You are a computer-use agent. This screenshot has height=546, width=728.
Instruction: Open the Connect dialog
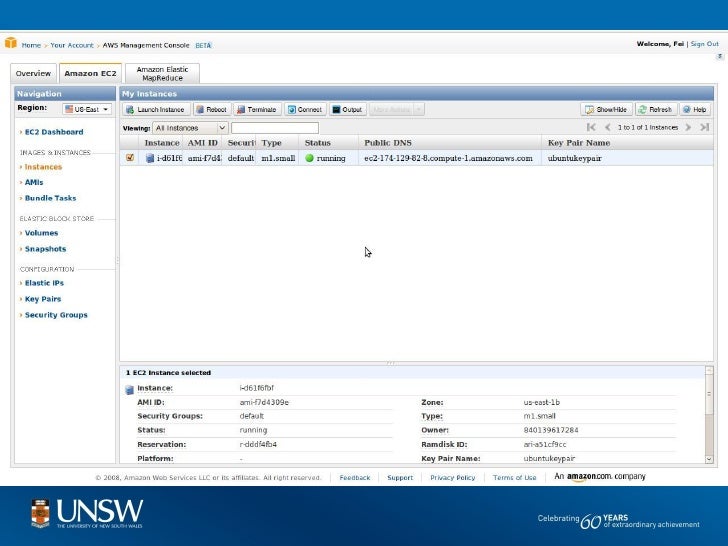click(x=305, y=110)
